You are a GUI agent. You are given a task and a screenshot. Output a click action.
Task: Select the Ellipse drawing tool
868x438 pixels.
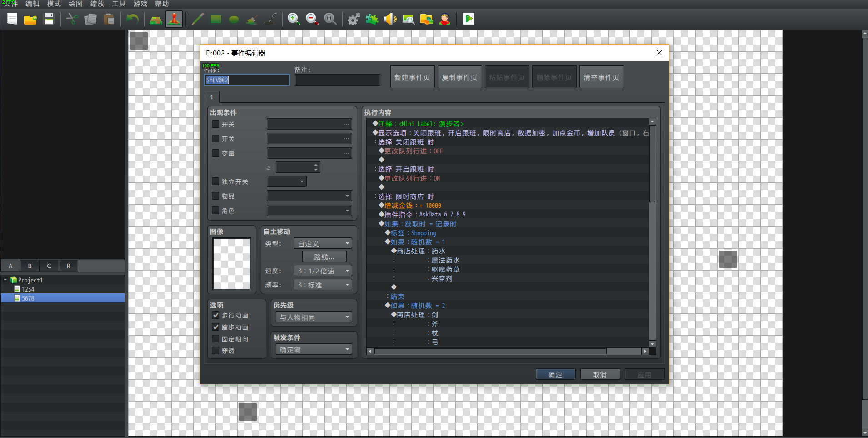tap(234, 19)
